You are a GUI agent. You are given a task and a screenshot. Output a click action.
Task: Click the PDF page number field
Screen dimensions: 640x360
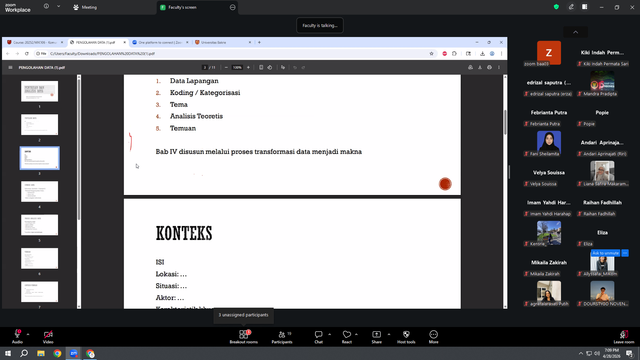(x=205, y=67)
